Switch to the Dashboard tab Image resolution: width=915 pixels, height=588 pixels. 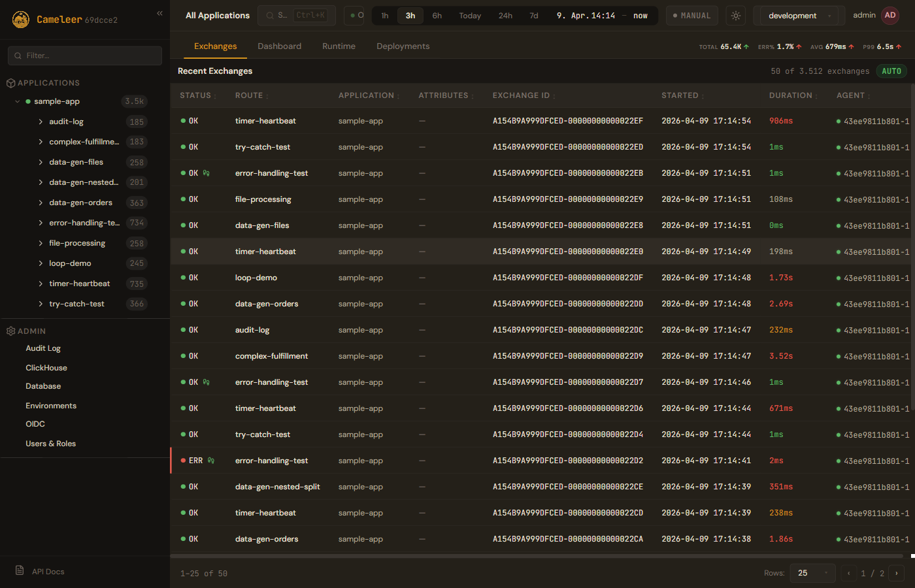click(279, 46)
